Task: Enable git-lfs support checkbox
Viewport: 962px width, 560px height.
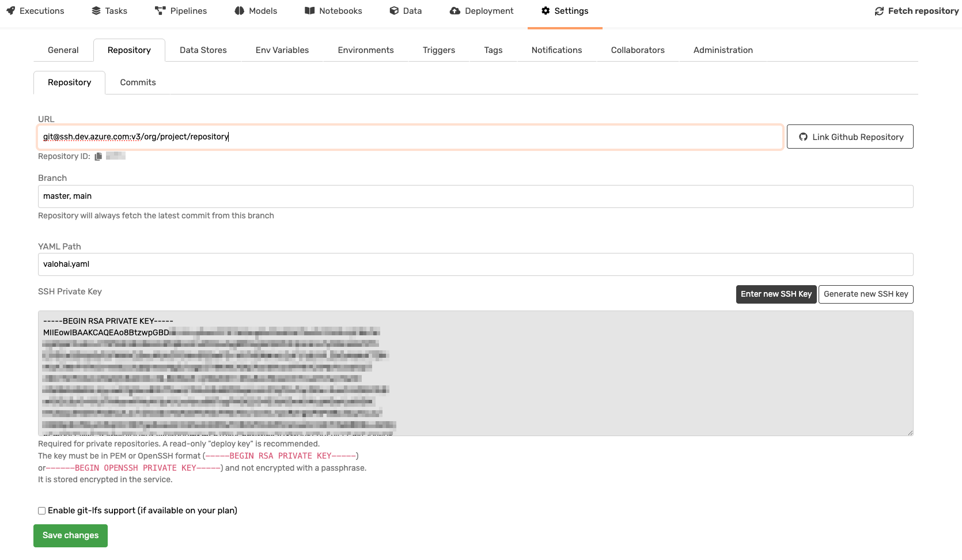Action: point(41,510)
